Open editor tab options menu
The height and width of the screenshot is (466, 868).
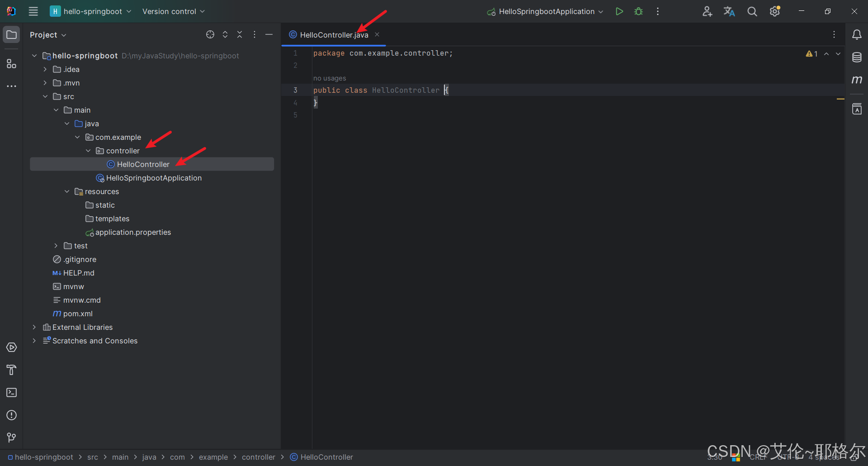834,35
